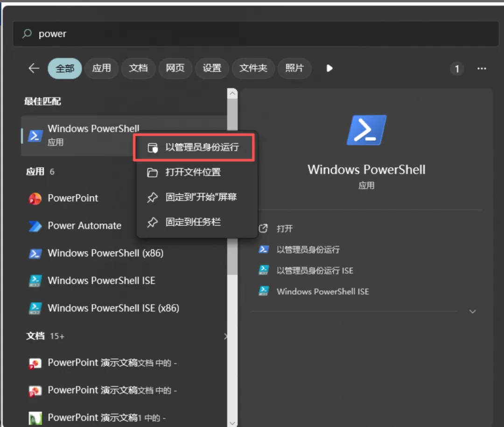504x427 pixels.
Task: Open first PowerPoint 演示文稿文档 result
Action: (x=112, y=363)
